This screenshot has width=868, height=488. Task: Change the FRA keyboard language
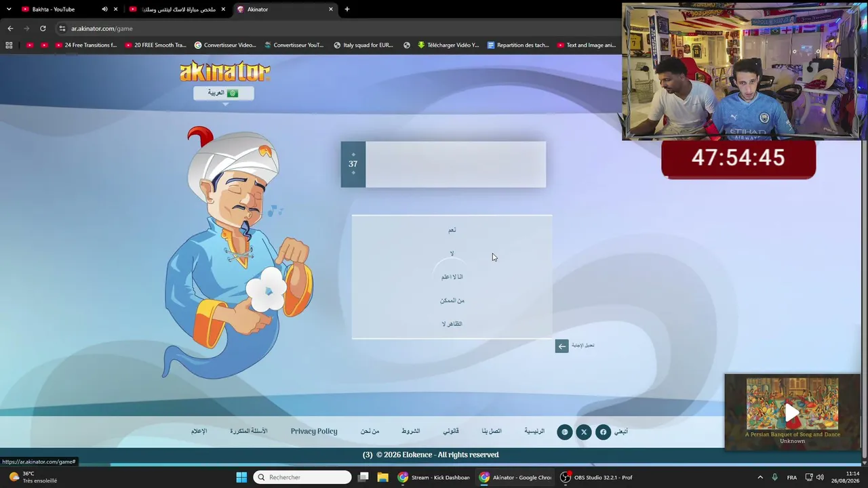point(792,477)
